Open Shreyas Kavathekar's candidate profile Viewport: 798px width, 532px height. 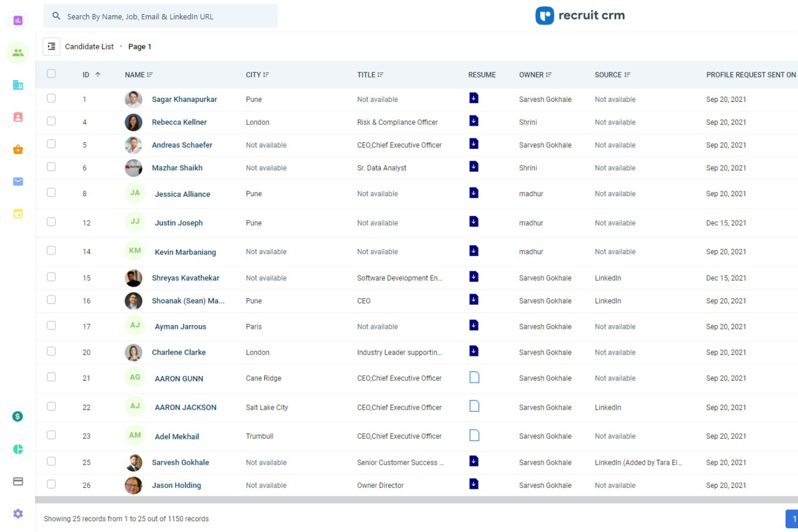[x=185, y=278]
